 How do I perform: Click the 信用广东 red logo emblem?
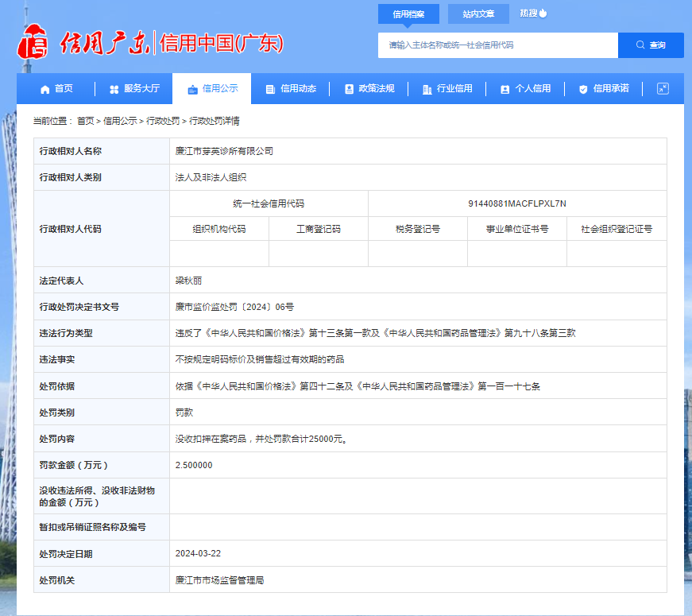pyautogui.click(x=33, y=41)
